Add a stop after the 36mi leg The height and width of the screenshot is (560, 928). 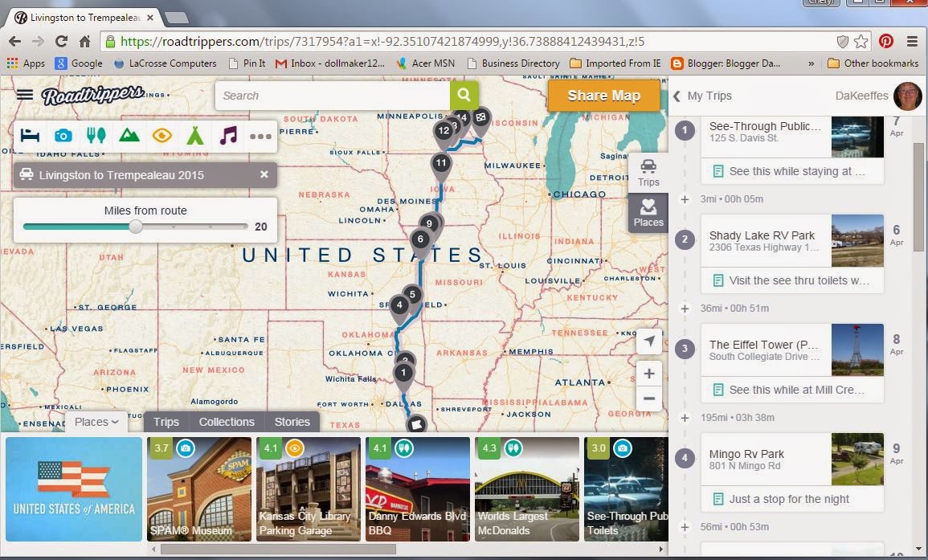[685, 309]
